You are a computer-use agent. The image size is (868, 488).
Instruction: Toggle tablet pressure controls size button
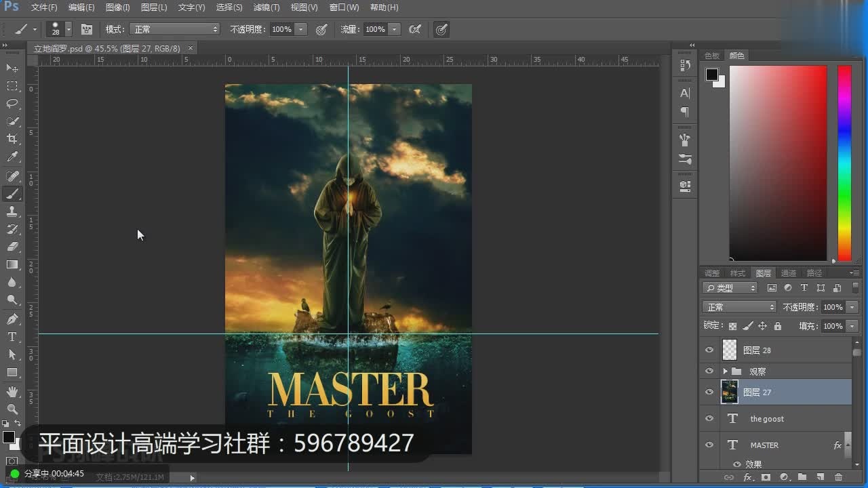click(x=441, y=29)
